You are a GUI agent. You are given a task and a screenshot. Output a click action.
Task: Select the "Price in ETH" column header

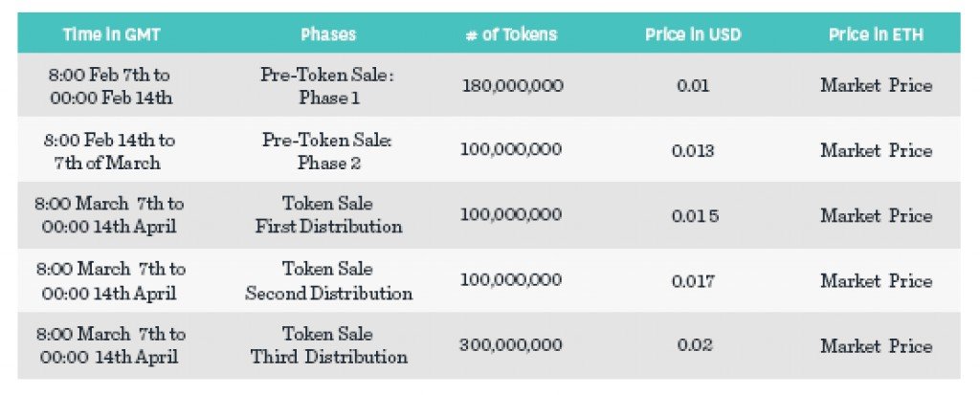876,34
